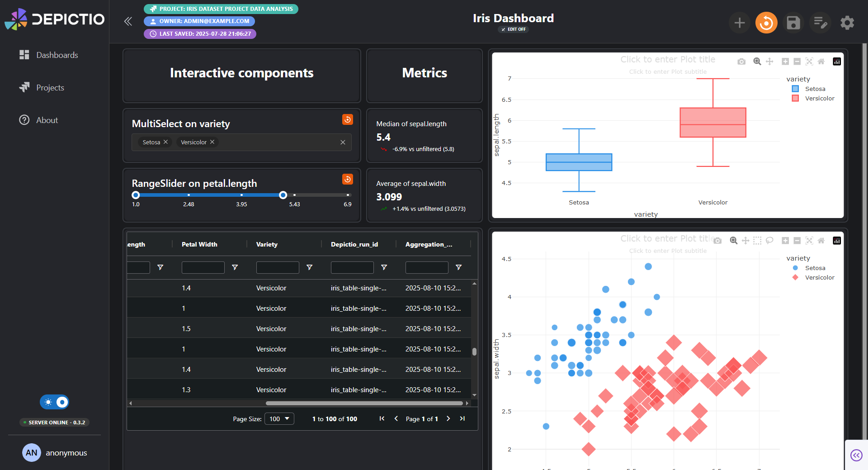Select lasso tool on scatter plot
The height and width of the screenshot is (470, 868).
(769, 241)
